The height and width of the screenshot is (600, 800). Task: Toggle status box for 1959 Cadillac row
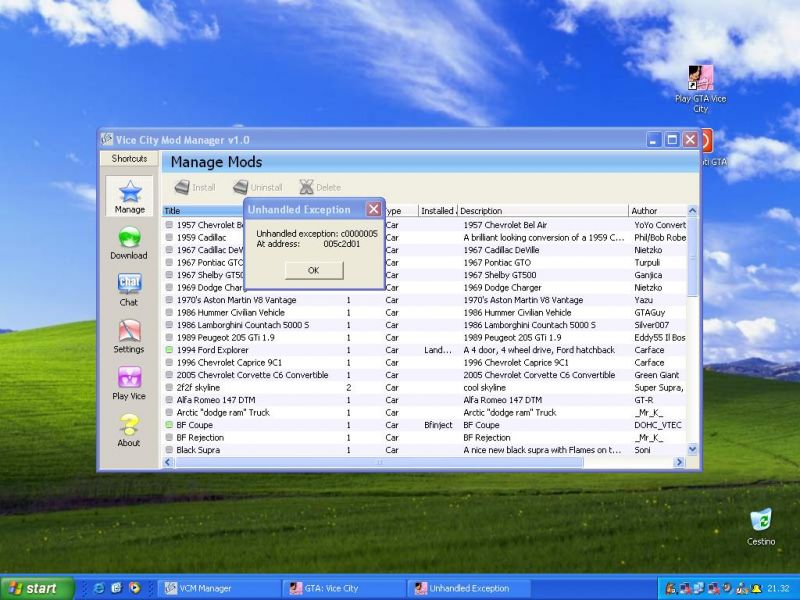coord(169,237)
